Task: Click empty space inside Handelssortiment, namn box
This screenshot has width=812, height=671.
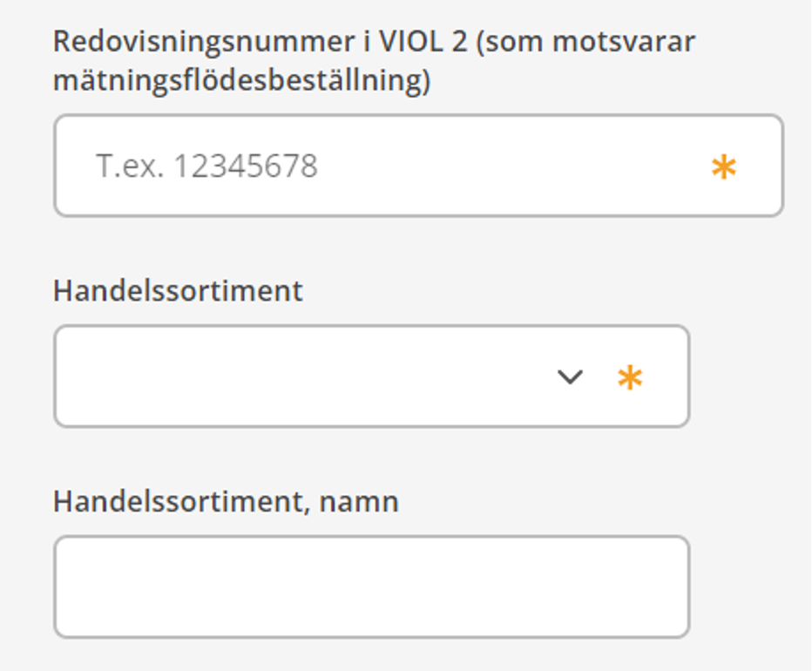Action: (372, 586)
